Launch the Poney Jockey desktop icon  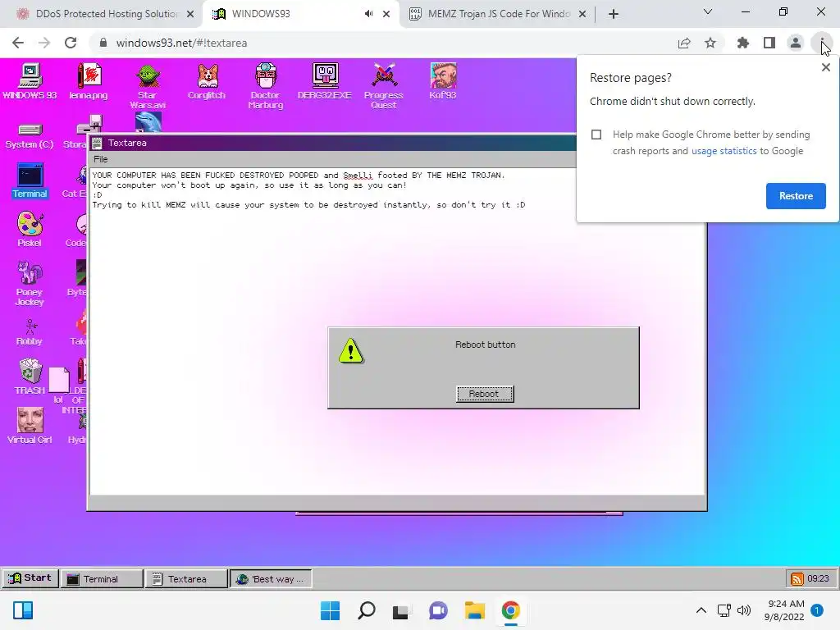(x=30, y=283)
